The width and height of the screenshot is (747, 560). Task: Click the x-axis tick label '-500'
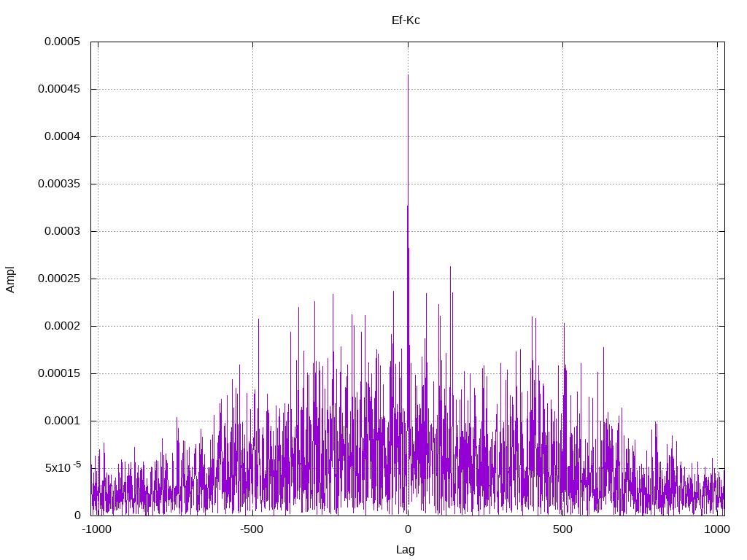click(252, 529)
